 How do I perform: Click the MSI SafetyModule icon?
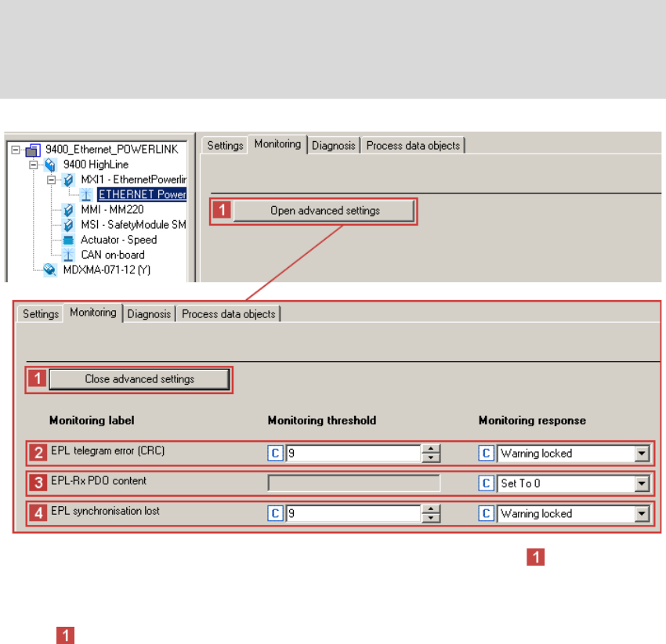point(68,225)
